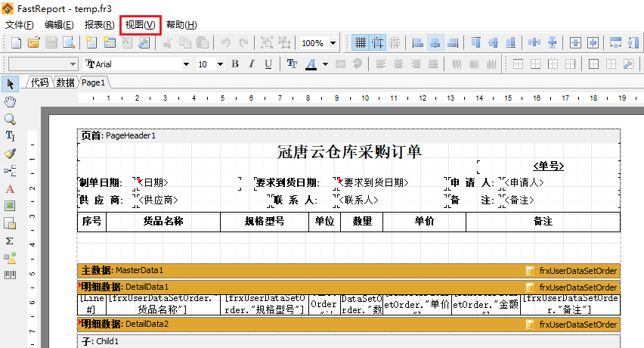Select the report title 冠唐云仓库采购订单
The height and width of the screenshot is (348, 644).
pos(349,152)
